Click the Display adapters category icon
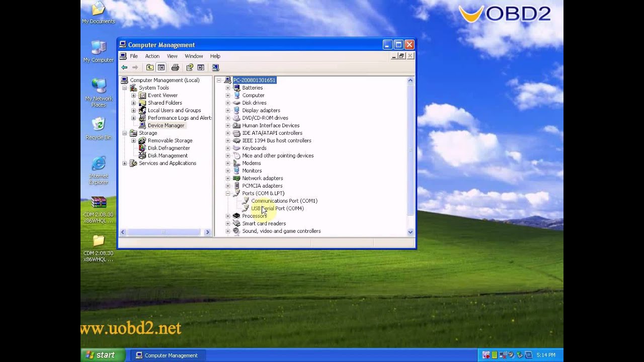Image resolution: width=644 pixels, height=362 pixels. point(236,110)
